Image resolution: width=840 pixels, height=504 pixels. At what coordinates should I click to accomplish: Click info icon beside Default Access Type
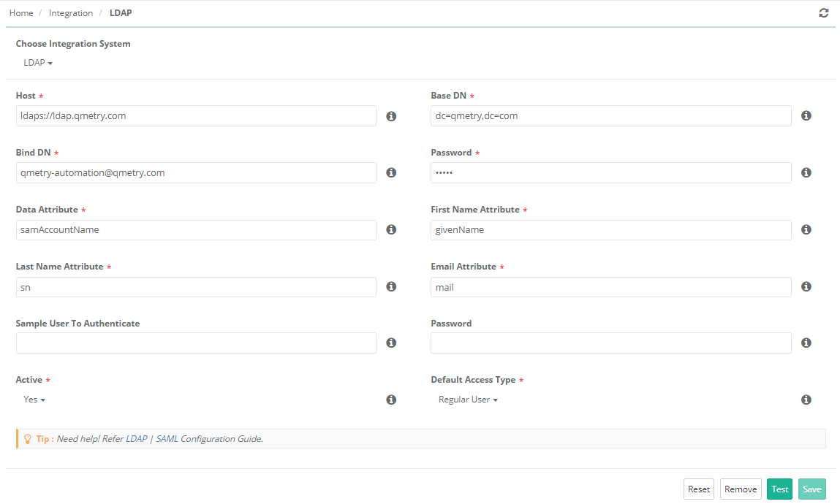[x=806, y=400]
